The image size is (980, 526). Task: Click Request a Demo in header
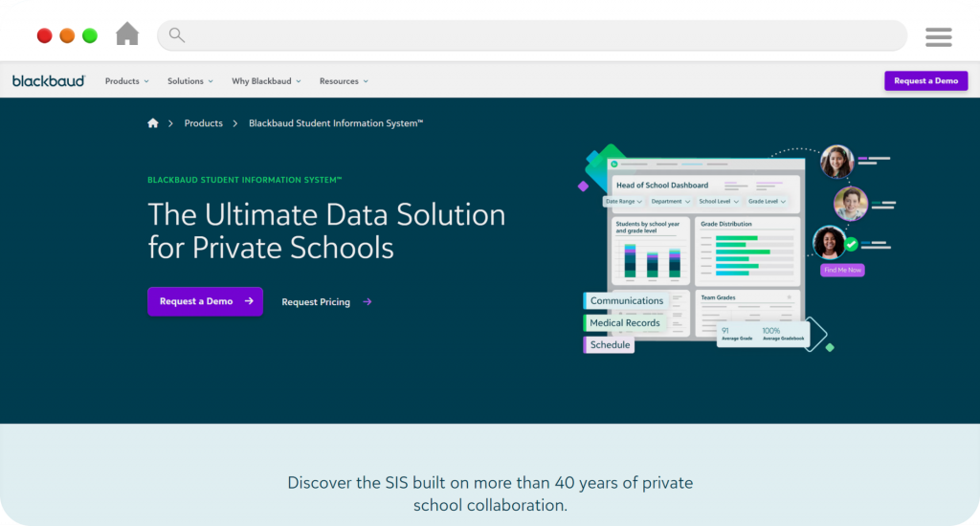coord(925,81)
